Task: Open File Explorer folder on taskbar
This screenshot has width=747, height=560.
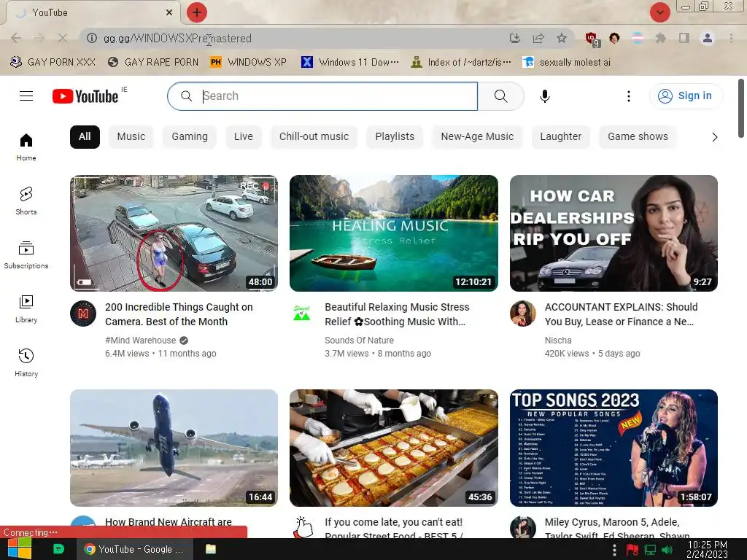Action: (211, 549)
